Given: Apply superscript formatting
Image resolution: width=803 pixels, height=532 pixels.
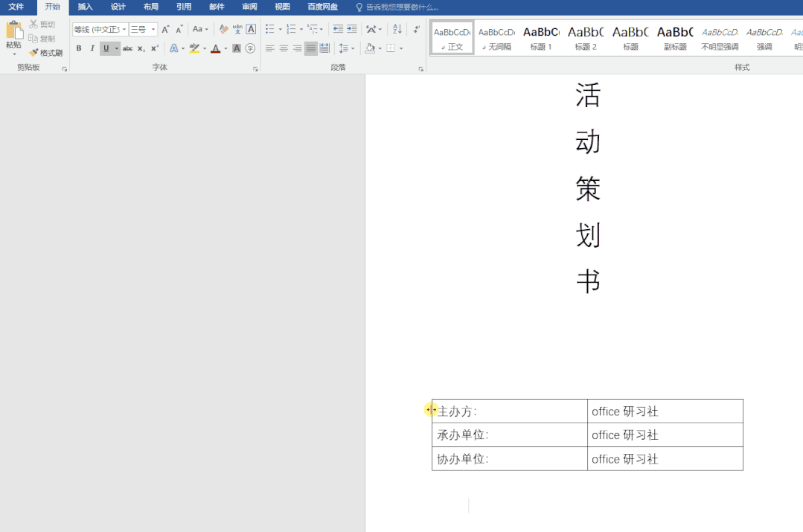Looking at the screenshot, I should point(155,48).
